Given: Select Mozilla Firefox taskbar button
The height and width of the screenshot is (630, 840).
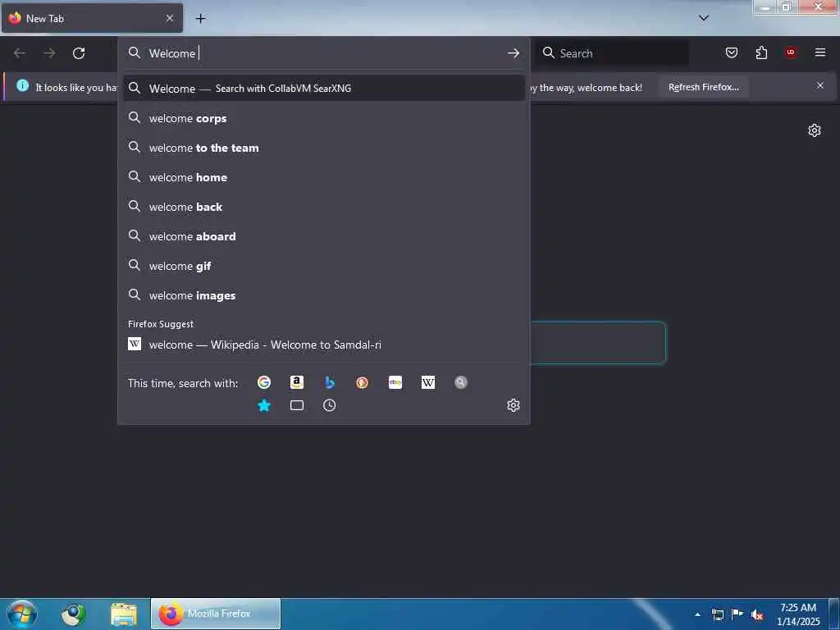Looking at the screenshot, I should [216, 614].
